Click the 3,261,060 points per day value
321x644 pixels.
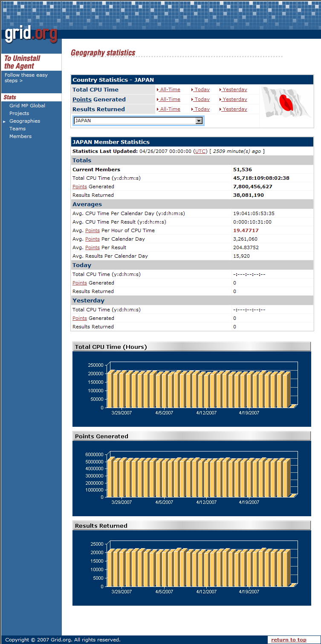245,239
